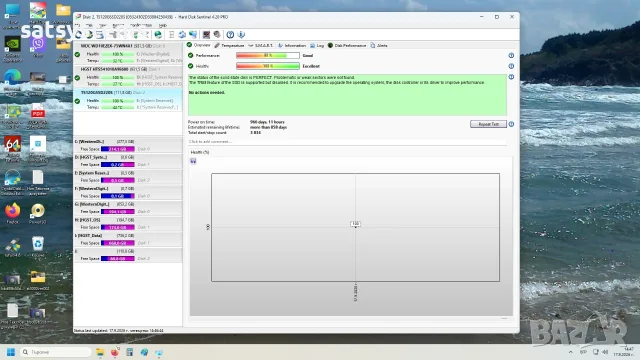Select the Health (%) graph tab

[x=200, y=152]
